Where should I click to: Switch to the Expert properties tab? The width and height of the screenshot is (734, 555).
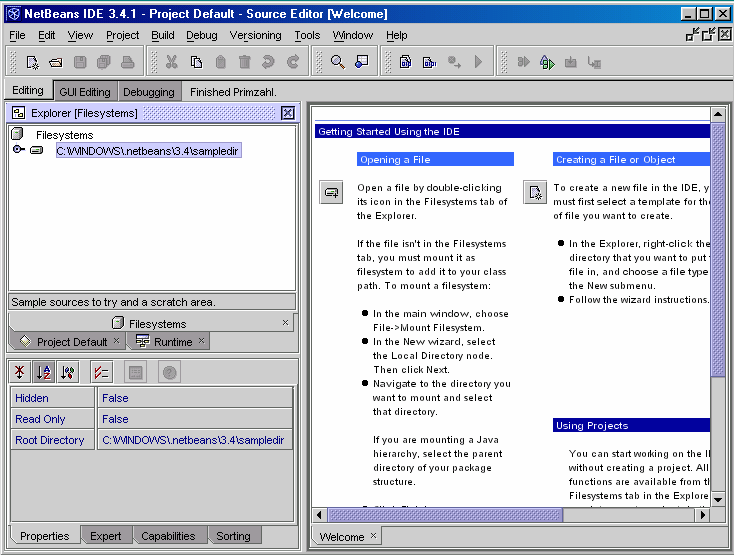106,536
